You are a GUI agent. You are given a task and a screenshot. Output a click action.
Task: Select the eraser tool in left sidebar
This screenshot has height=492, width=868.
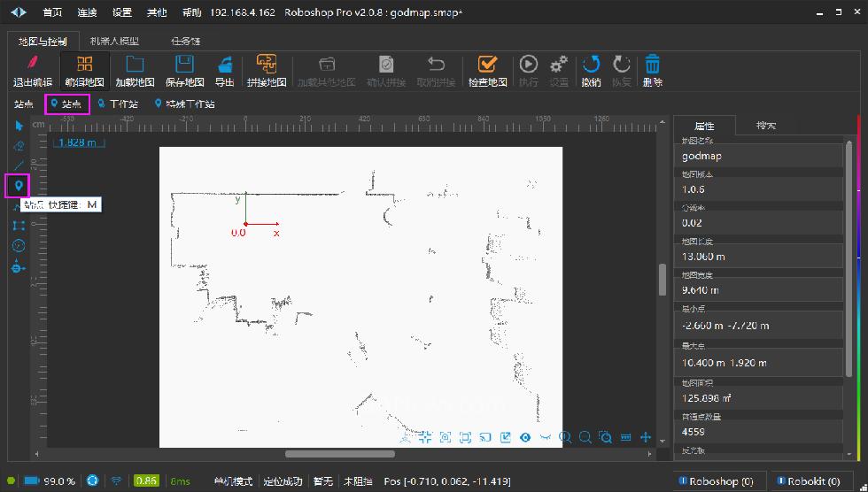[19, 146]
